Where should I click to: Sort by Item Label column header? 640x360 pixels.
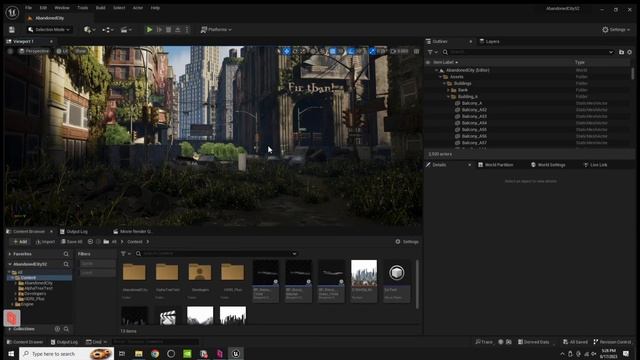(445, 62)
